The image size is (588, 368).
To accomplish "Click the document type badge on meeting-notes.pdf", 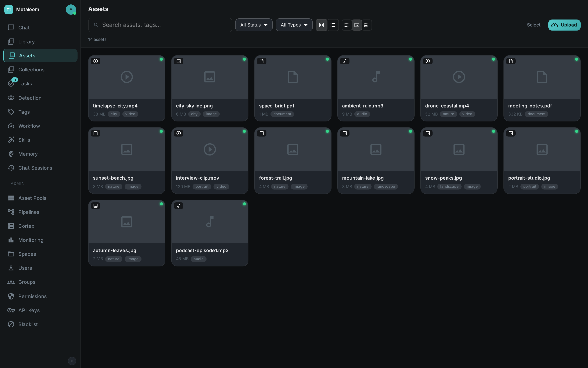I will pos(511,61).
